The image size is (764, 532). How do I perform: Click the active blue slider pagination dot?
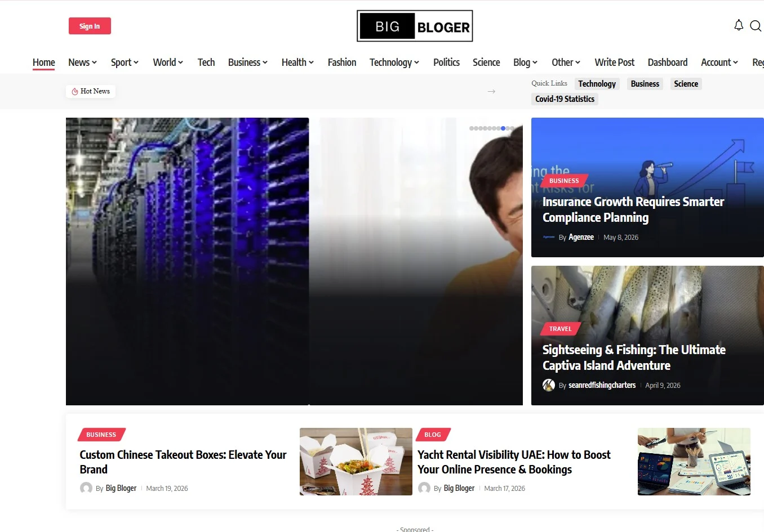coord(503,128)
